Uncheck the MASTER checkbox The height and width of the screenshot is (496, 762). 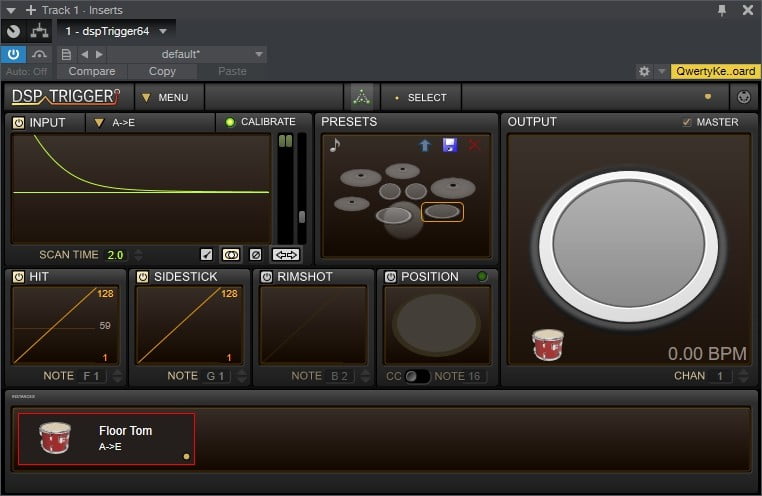point(686,122)
